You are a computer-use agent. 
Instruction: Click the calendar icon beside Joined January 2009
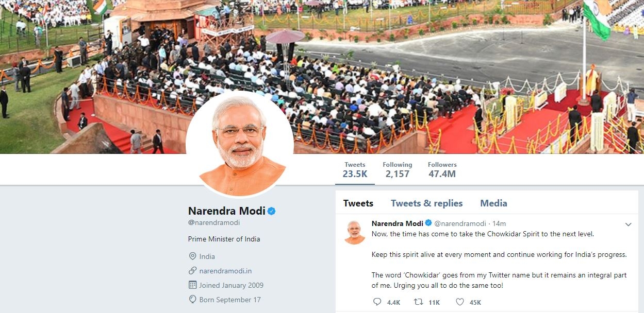(192, 285)
